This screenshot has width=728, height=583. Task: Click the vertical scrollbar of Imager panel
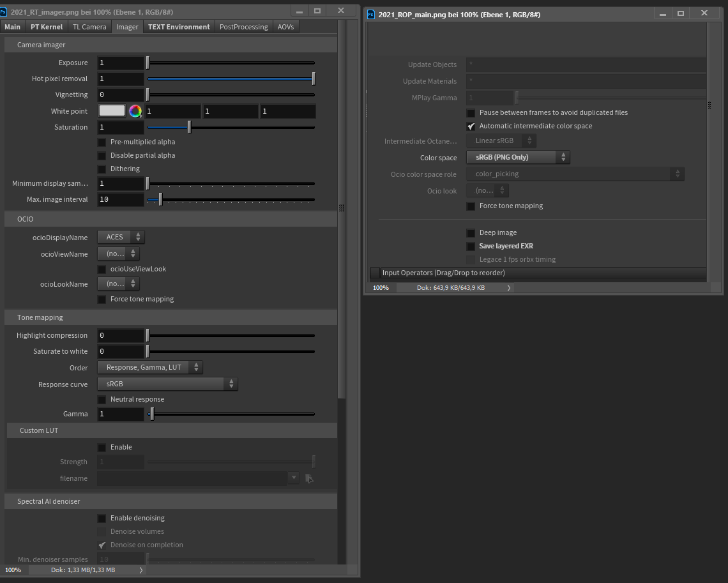coord(342,209)
